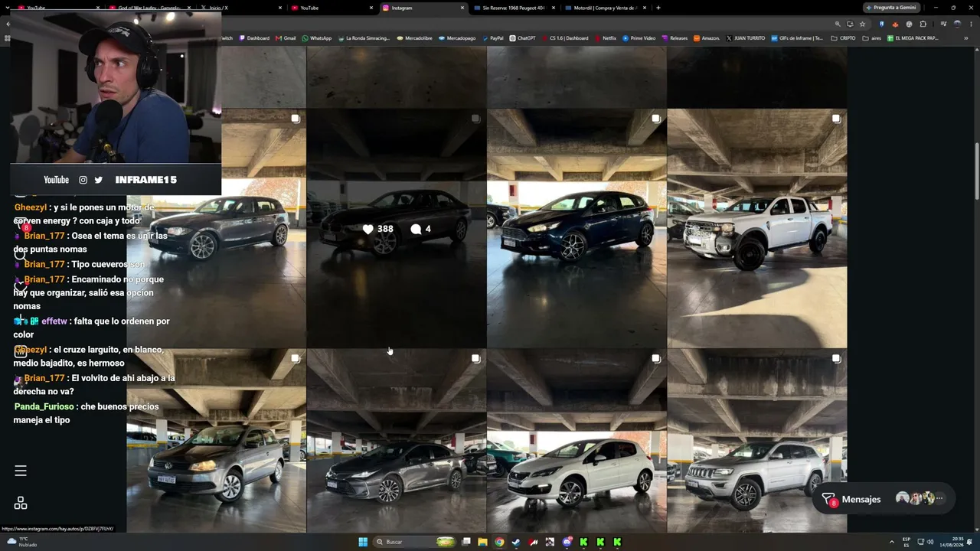Open the Releases bookmark
Viewport: 980px width, 551px height.
tap(675, 38)
